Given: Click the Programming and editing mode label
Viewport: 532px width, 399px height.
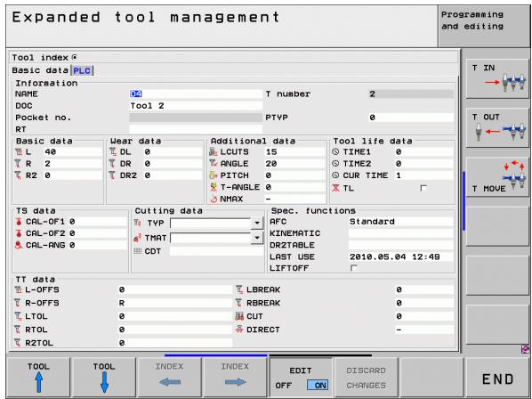Looking at the screenshot, I should [x=472, y=20].
